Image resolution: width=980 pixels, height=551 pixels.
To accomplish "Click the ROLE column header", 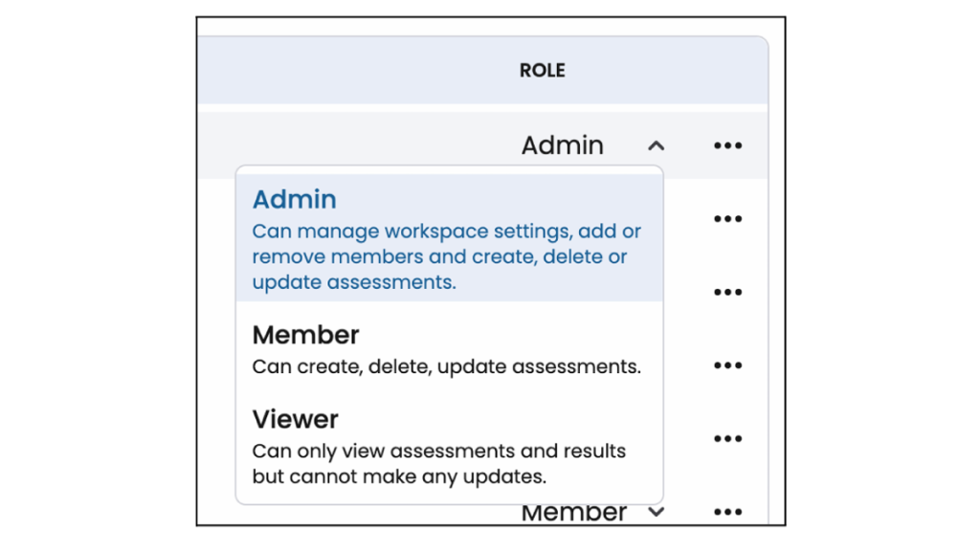I will click(x=542, y=71).
